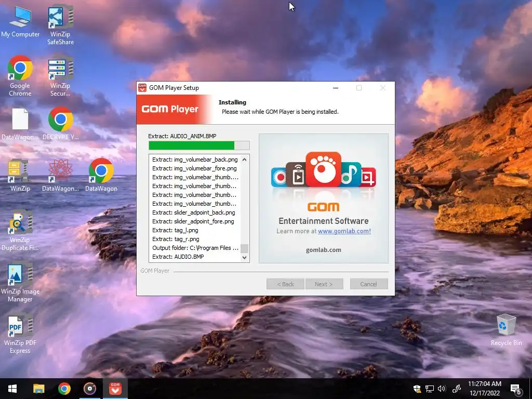Select the blank DataWagon file icon
Screen dimensions: 532x399
20,124
